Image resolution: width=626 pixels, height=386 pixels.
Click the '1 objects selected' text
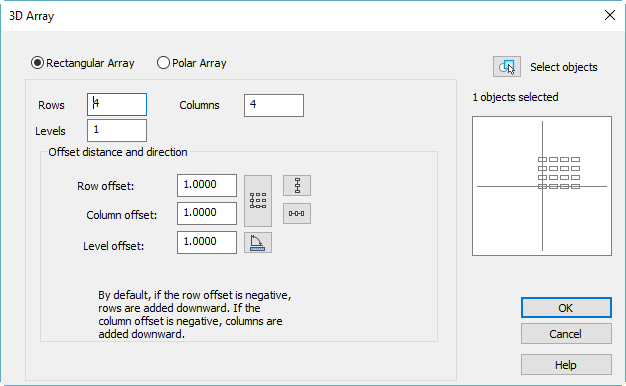click(515, 97)
